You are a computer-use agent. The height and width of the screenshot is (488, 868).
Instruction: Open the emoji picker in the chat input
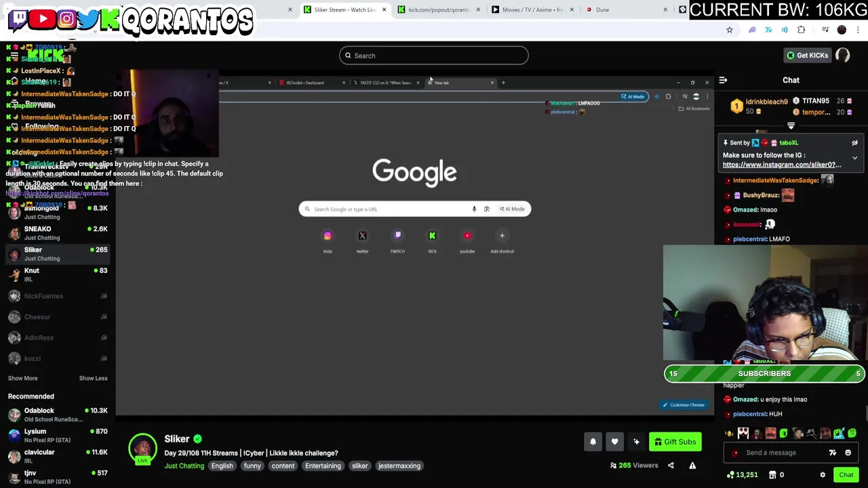click(848, 453)
